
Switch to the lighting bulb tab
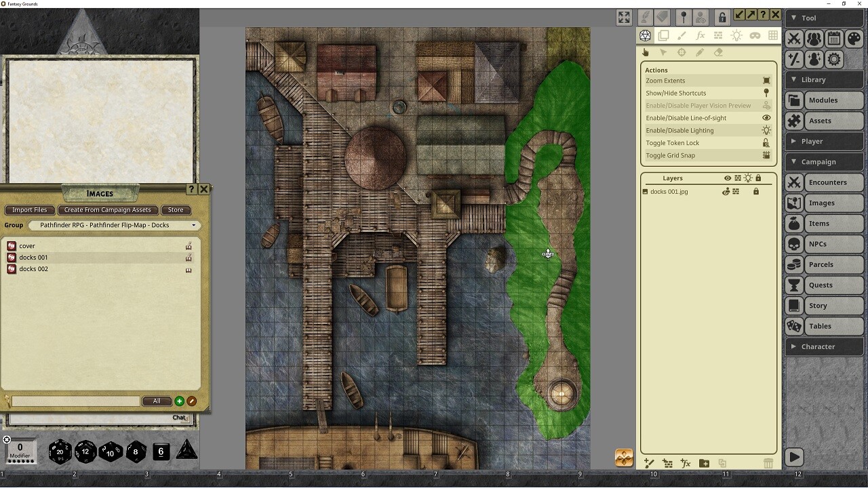pyautogui.click(x=736, y=35)
